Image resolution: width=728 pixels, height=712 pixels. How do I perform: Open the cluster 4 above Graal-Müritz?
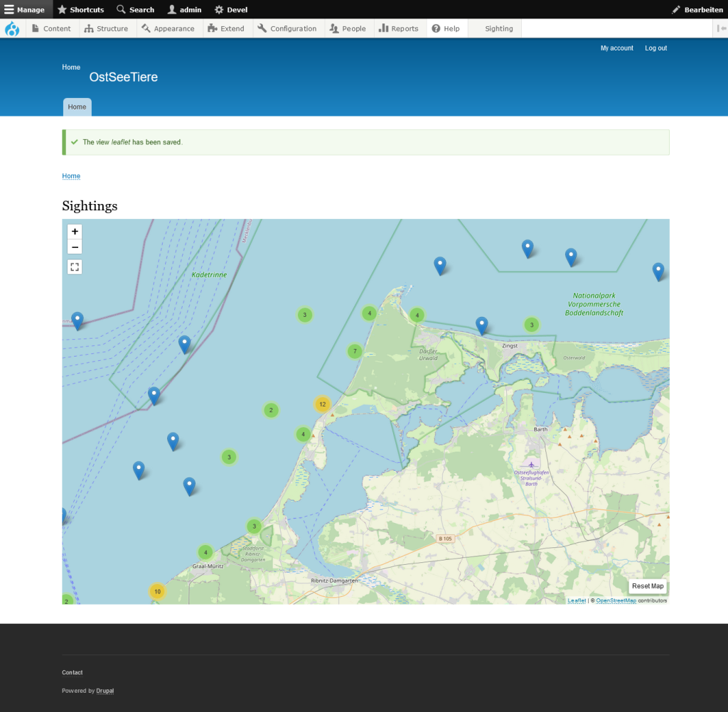click(205, 552)
